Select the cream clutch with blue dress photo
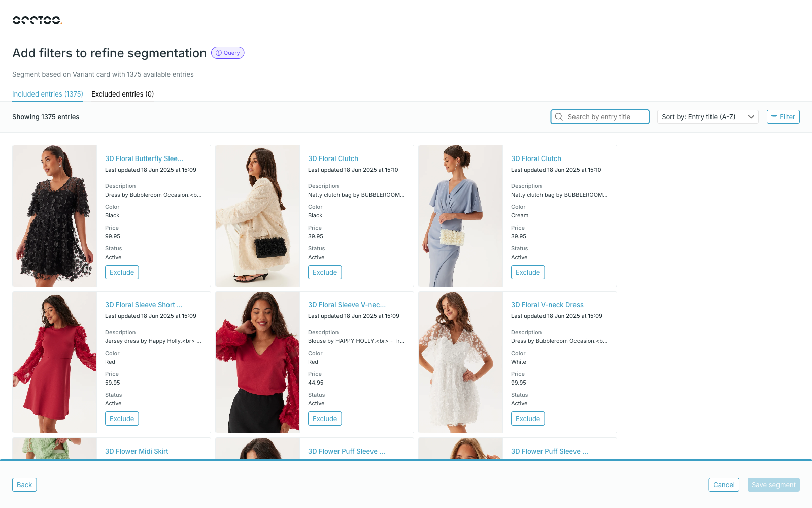This screenshot has height=508, width=812. pyautogui.click(x=461, y=216)
